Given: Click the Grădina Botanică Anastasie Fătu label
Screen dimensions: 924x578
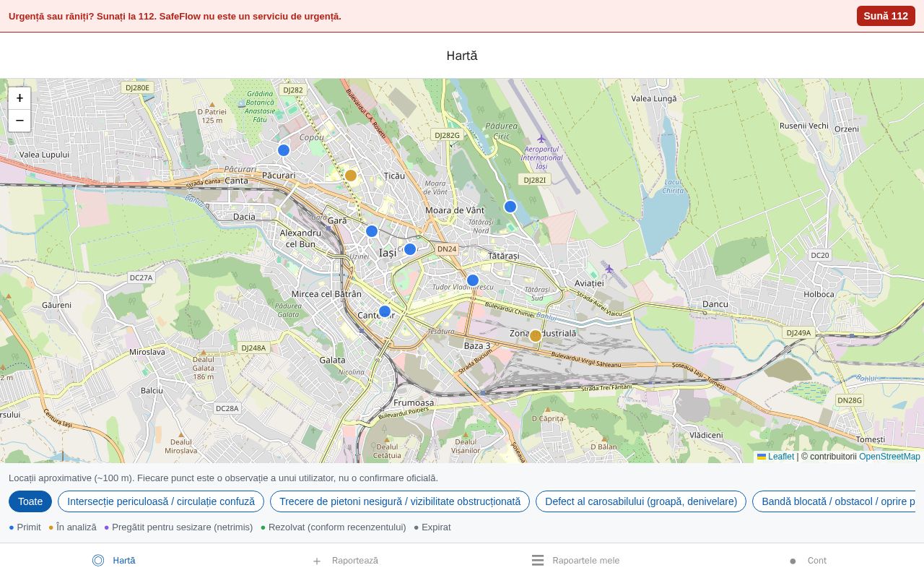Looking at the screenshot, I should click(260, 106).
